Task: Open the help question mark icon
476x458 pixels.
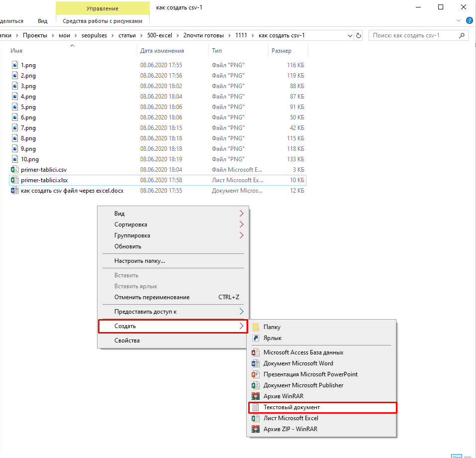Action: click(469, 21)
